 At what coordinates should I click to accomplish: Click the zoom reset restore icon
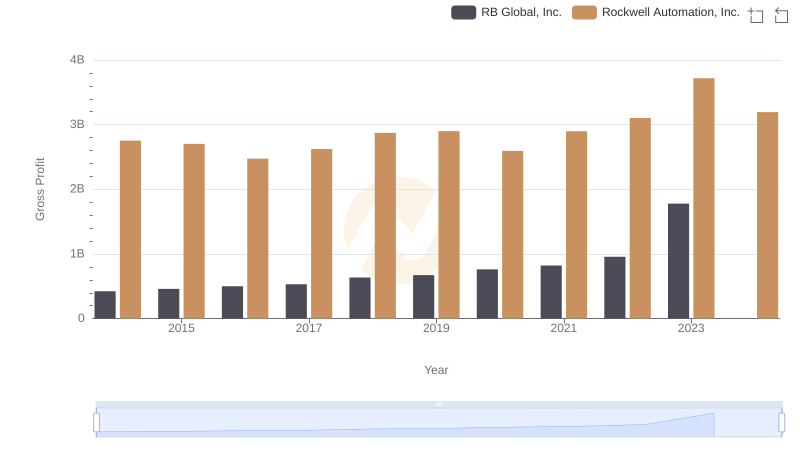781,15
